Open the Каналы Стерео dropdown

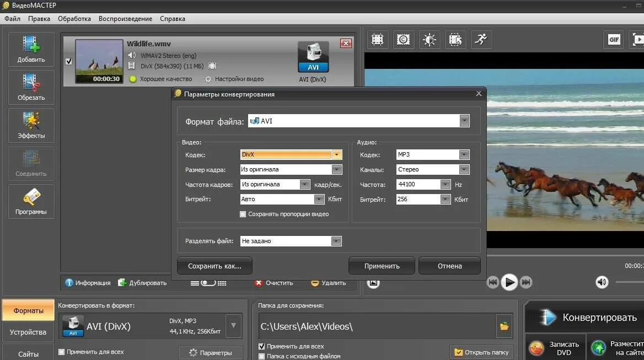[x=464, y=170]
